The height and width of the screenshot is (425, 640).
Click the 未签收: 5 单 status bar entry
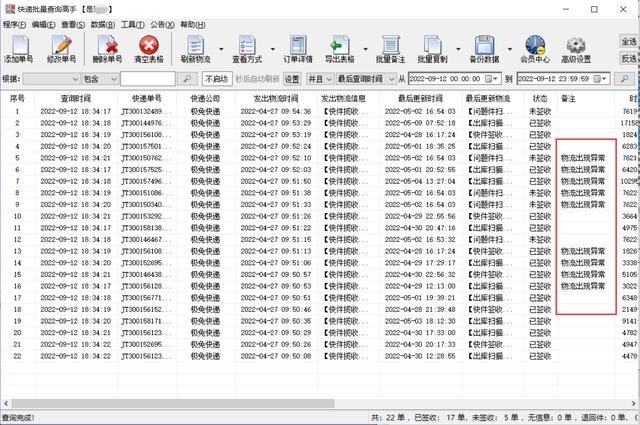(495, 418)
